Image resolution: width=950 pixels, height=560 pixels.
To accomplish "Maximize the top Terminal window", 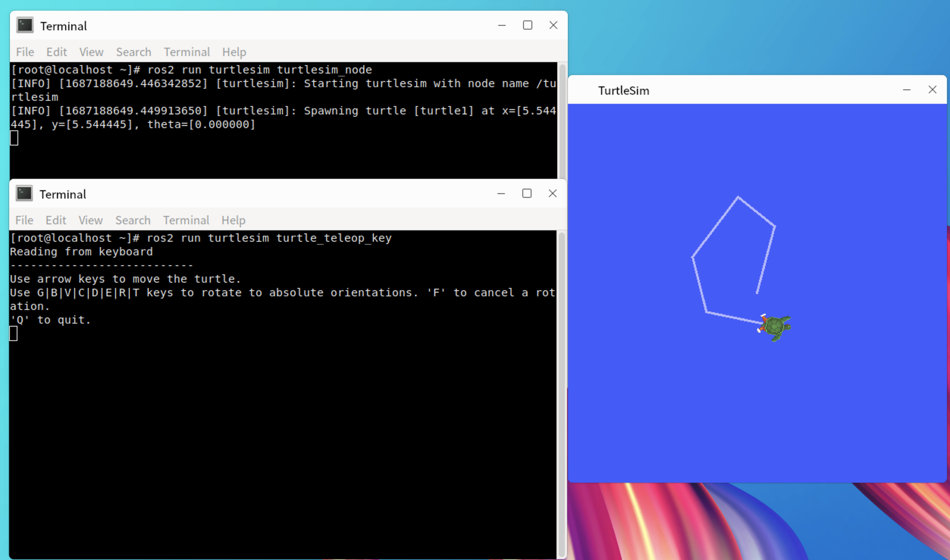I will [527, 25].
